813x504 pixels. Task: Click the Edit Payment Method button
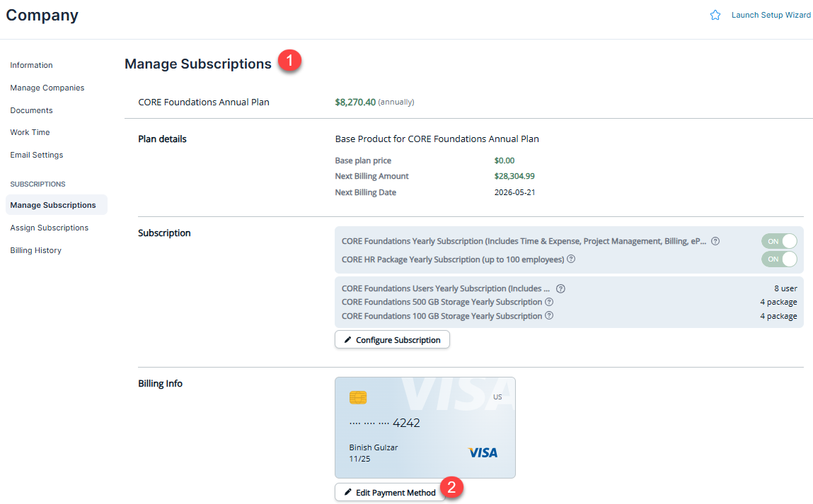click(x=390, y=492)
